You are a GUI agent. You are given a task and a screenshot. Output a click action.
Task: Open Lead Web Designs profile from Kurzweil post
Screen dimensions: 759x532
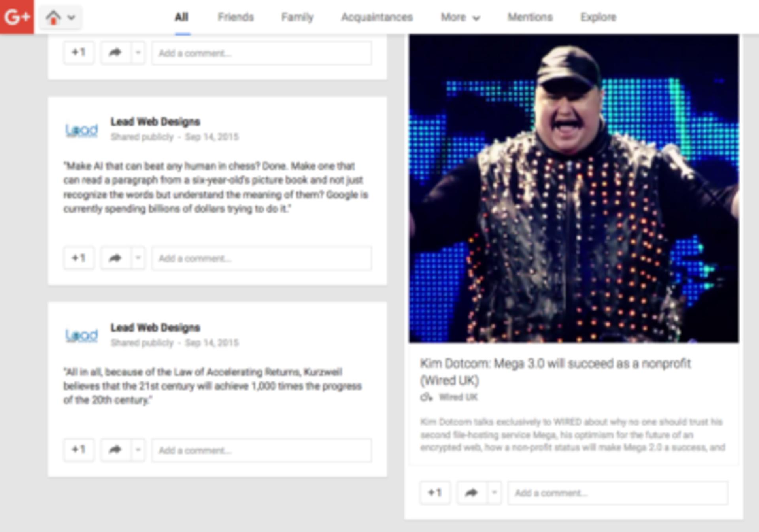pyautogui.click(x=155, y=327)
